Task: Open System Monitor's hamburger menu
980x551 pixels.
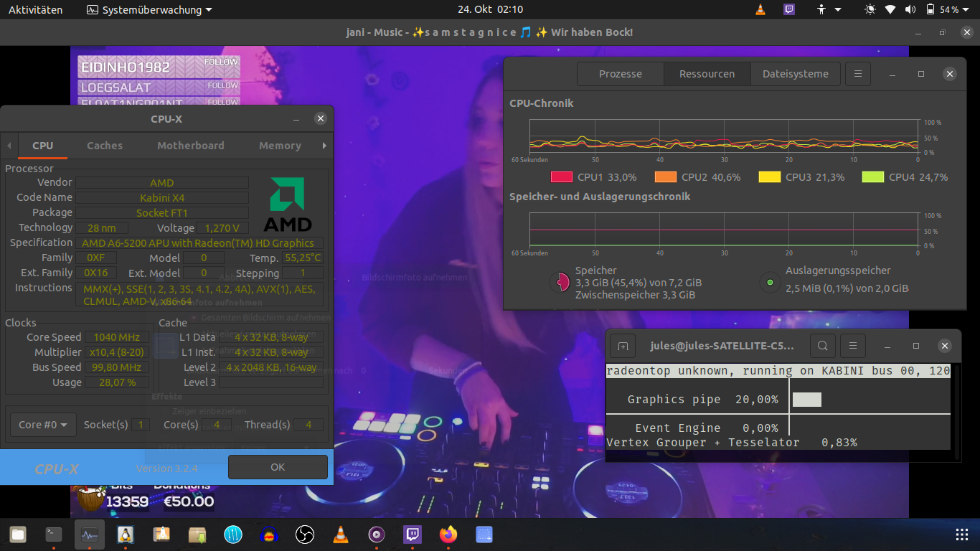Action: [x=858, y=73]
